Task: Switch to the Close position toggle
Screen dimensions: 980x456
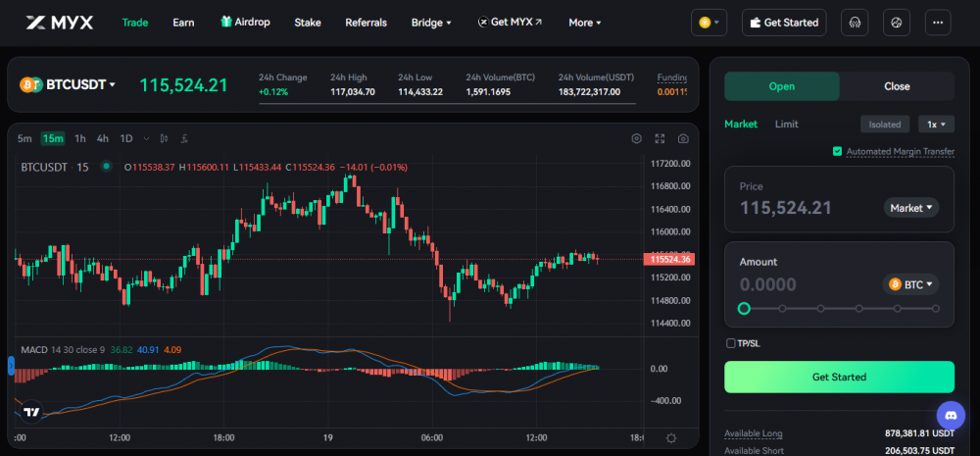Action: tap(897, 86)
